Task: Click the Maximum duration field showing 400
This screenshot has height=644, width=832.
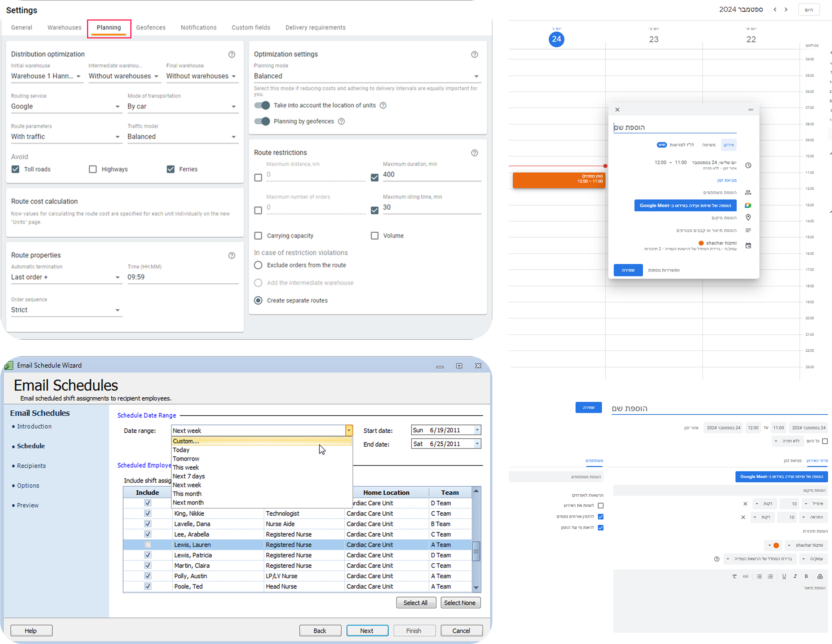Action: point(432,175)
